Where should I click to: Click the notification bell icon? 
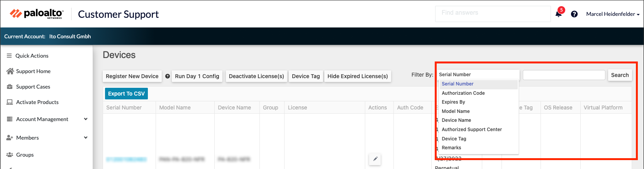(x=558, y=14)
